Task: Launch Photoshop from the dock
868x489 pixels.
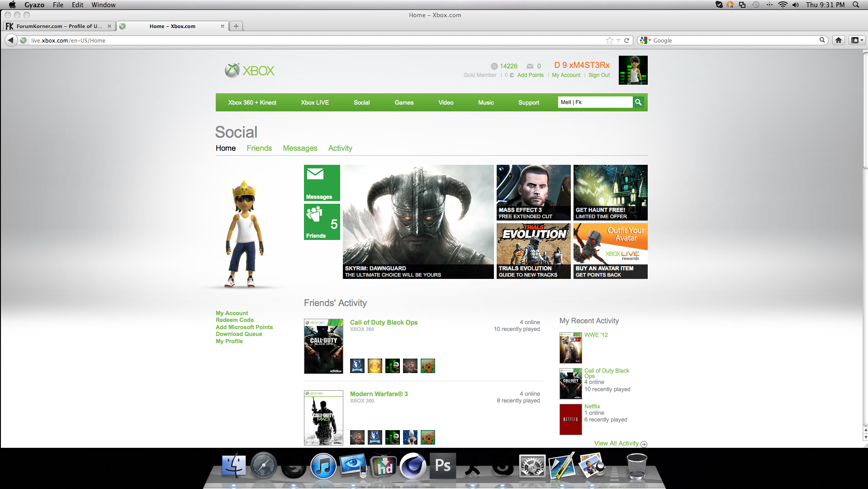Action: point(442,465)
